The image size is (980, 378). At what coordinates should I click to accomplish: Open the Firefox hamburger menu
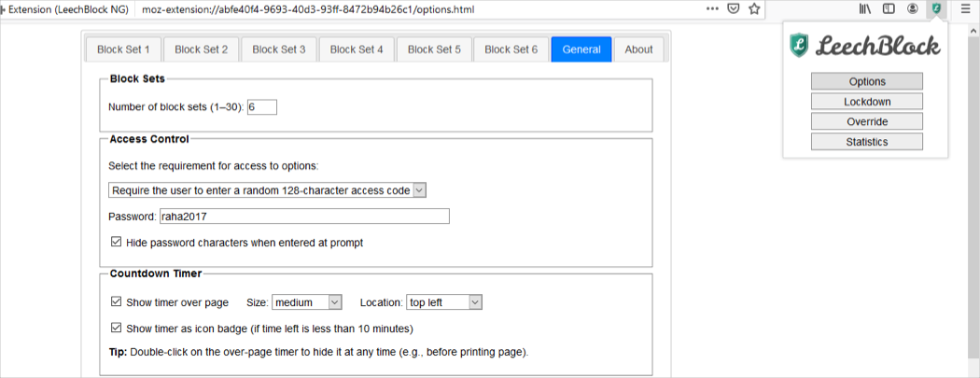point(966,9)
